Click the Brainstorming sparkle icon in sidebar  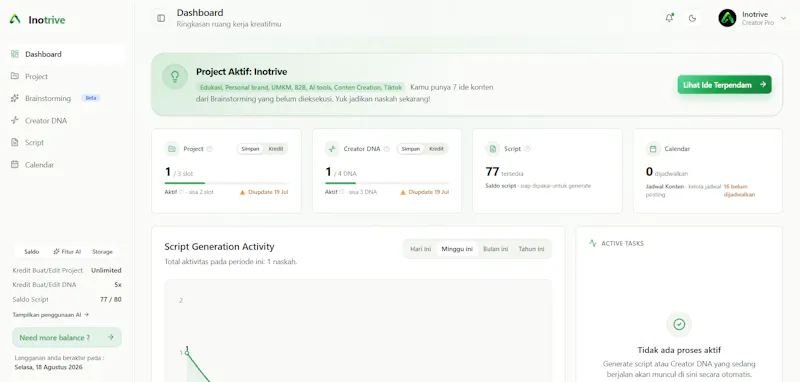coord(15,98)
